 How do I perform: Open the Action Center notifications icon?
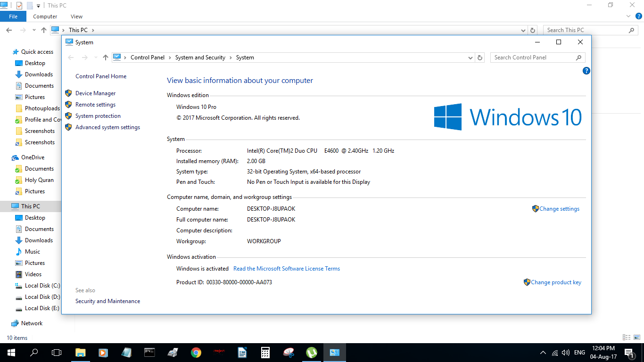coord(629,353)
